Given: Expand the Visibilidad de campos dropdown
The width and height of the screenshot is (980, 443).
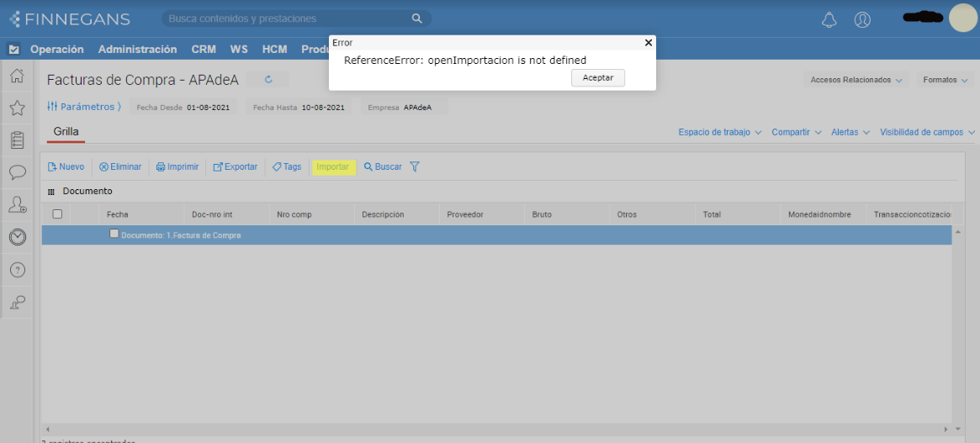Looking at the screenshot, I should pyautogui.click(x=927, y=133).
